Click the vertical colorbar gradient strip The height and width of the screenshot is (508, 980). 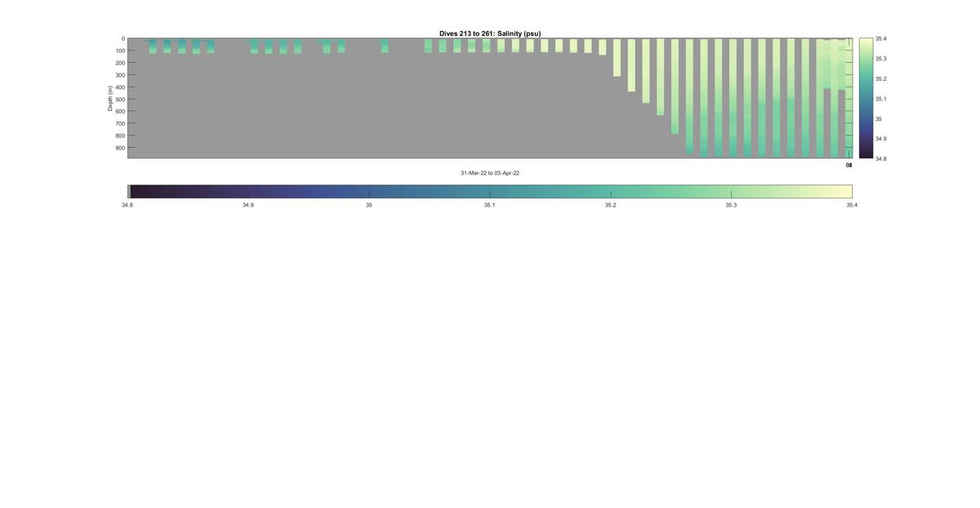865,98
